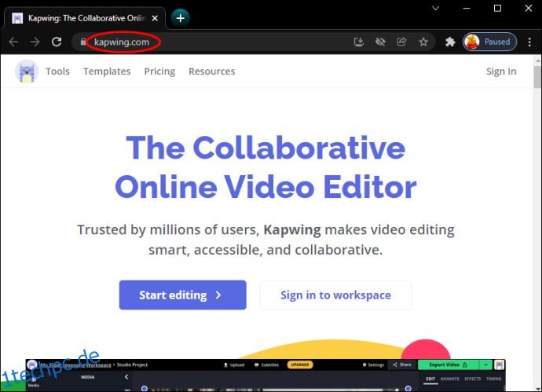542x392 pixels.
Task: Click the Export Video dropdown arrow in preview
Action: click(485, 365)
